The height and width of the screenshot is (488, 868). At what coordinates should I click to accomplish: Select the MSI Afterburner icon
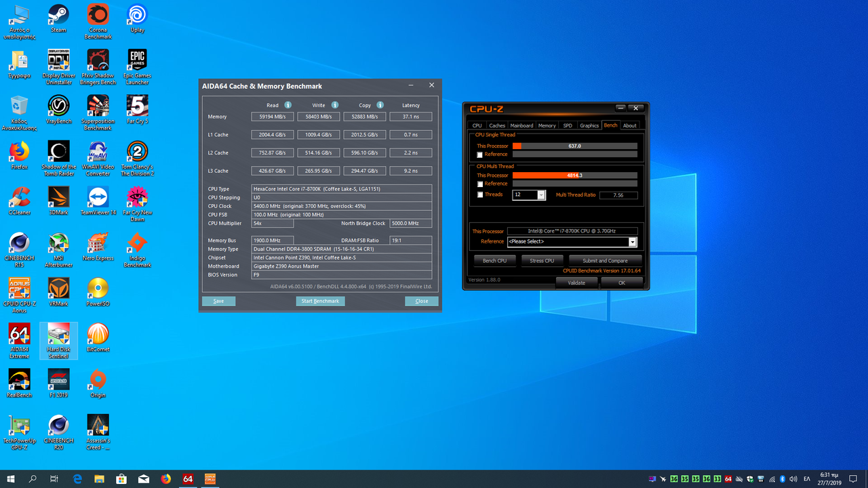(x=58, y=249)
